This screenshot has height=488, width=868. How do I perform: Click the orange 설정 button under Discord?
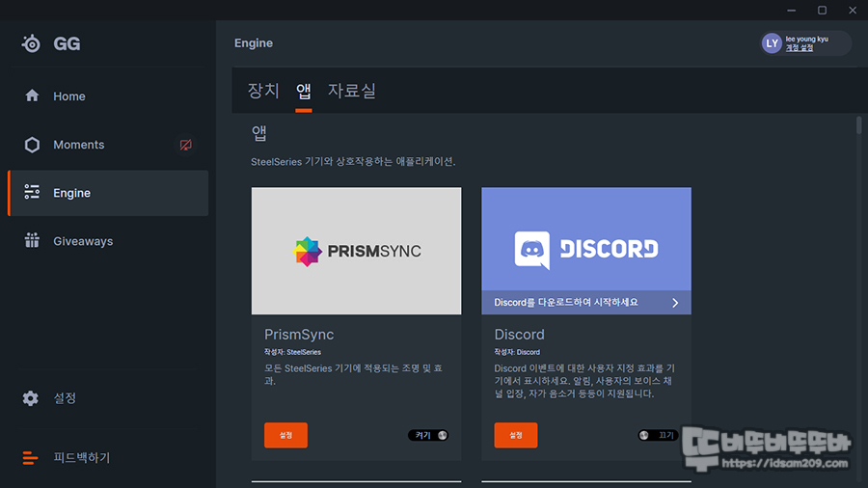(x=516, y=435)
